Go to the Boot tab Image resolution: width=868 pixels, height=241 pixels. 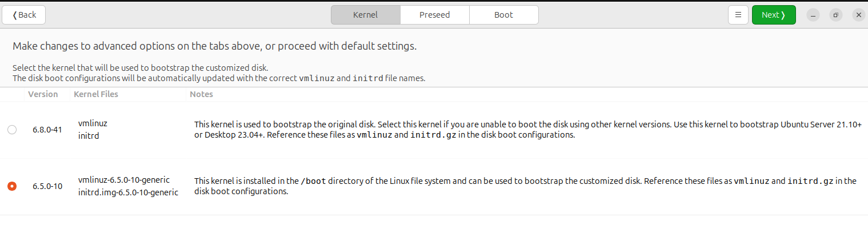click(x=504, y=15)
